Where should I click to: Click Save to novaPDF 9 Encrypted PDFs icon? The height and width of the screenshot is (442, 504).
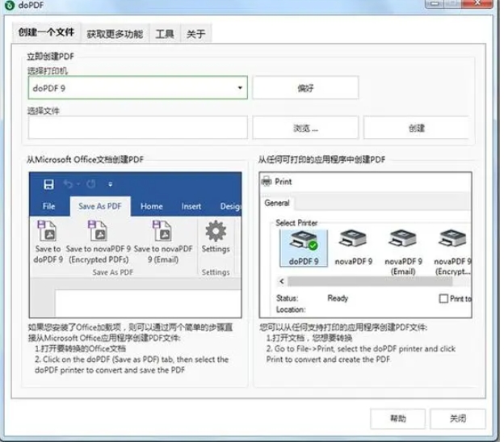[x=98, y=231]
